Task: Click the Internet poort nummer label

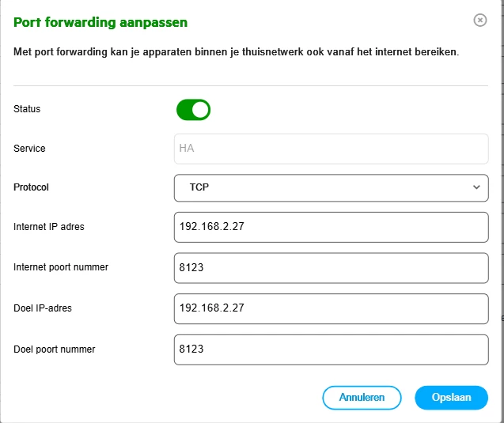Action: coord(61,267)
